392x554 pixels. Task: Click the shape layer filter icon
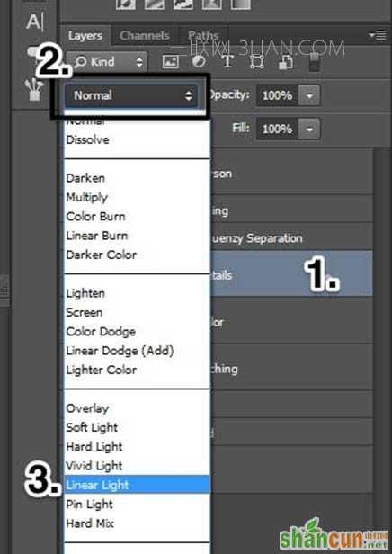(x=256, y=62)
